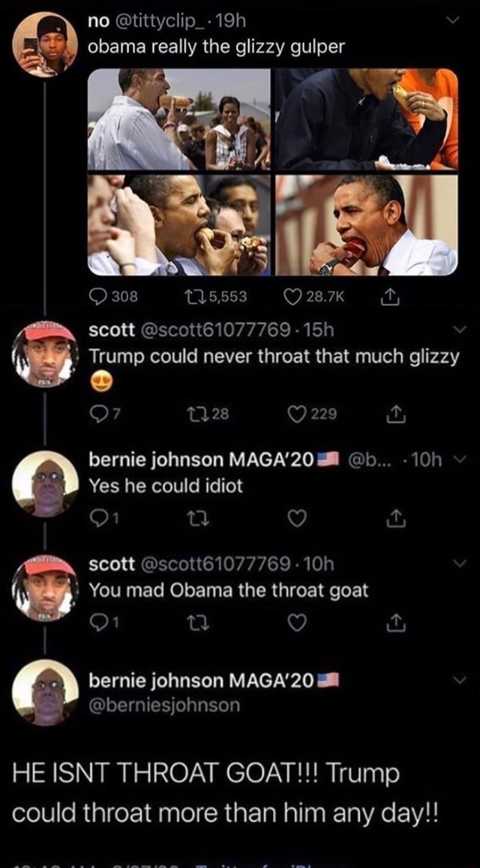Click the reply icon on @tittyclip_'s tweet
480x868 pixels.
[98, 296]
